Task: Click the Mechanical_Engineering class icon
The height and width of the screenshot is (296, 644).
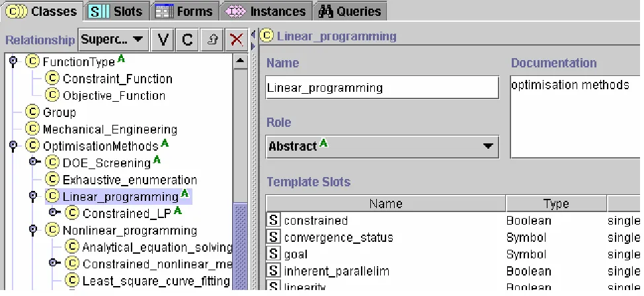Action: (32, 128)
